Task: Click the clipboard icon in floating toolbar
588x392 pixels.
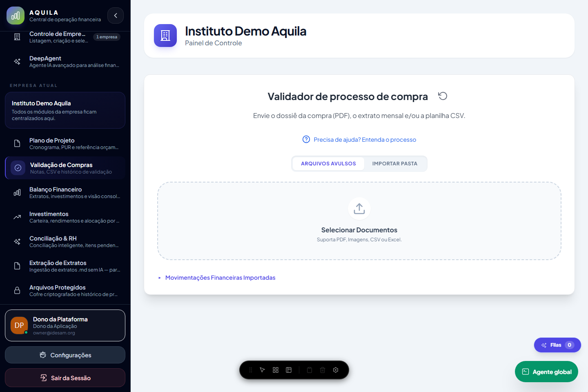Action: [310, 370]
